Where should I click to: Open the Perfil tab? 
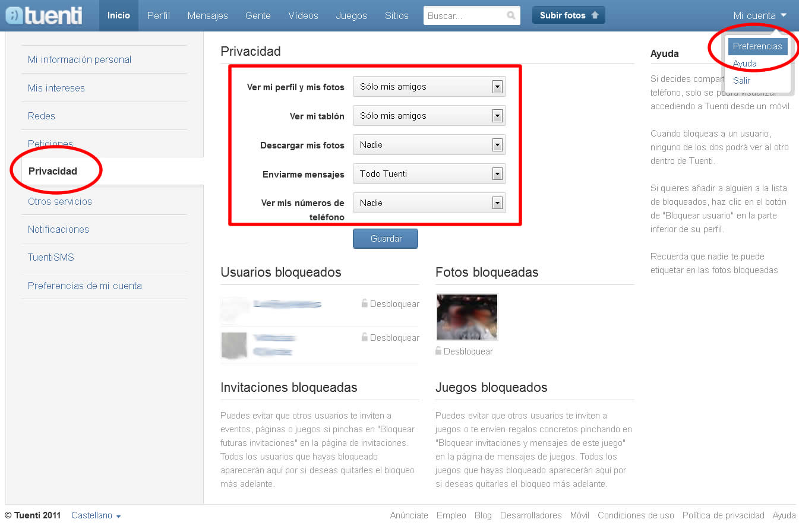[x=159, y=15]
